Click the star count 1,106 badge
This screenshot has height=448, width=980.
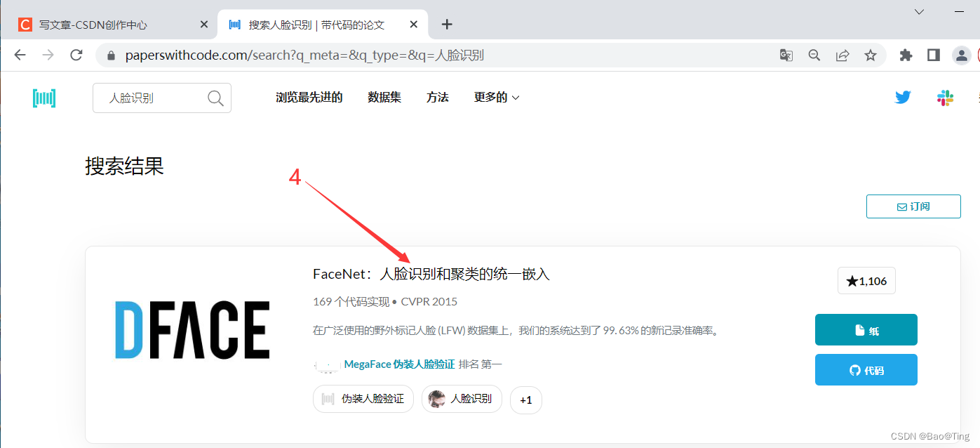coord(866,281)
